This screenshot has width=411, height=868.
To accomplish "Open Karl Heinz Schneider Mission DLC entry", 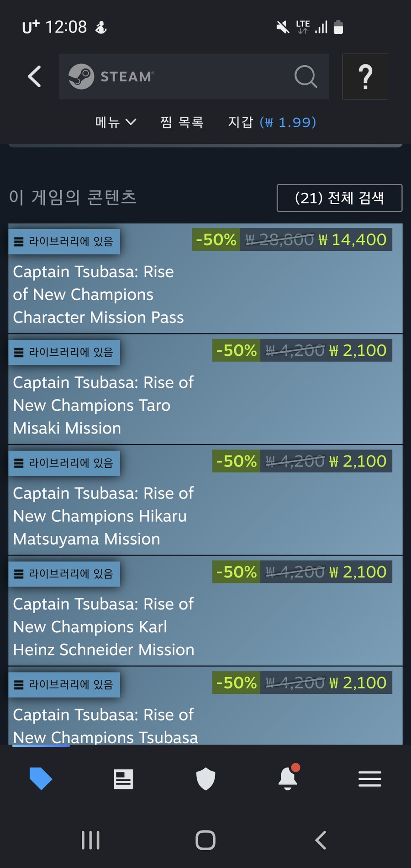I will [x=103, y=627].
